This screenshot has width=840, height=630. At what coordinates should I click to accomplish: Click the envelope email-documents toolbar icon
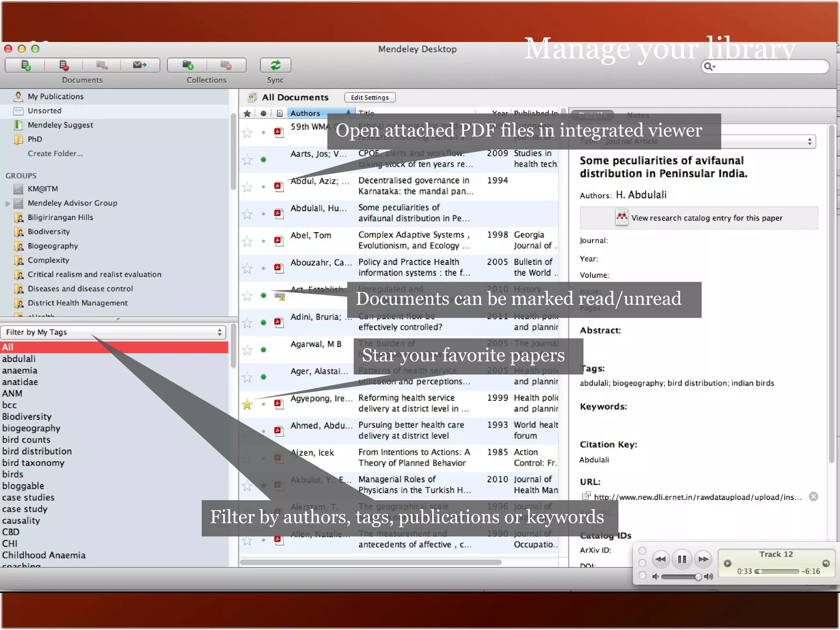tap(140, 65)
